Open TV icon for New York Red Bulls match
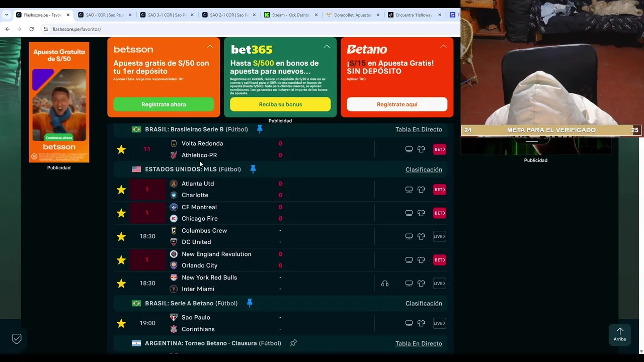The image size is (644, 362). [409, 284]
